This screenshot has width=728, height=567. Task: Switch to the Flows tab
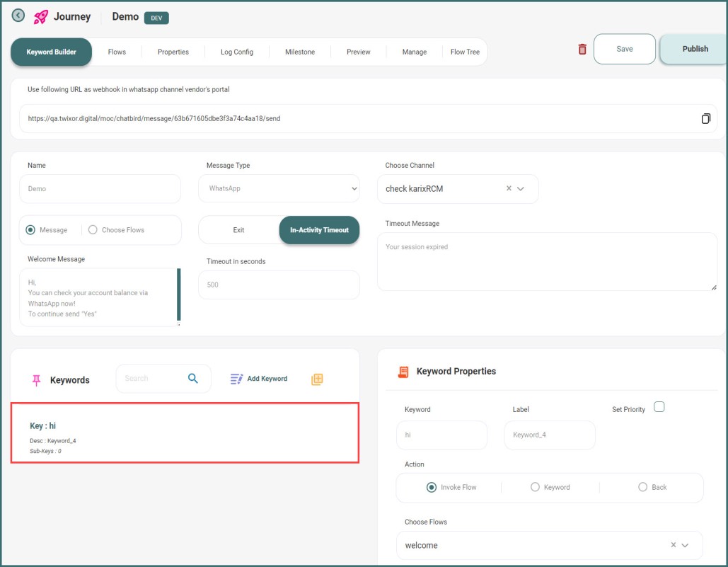tap(117, 52)
